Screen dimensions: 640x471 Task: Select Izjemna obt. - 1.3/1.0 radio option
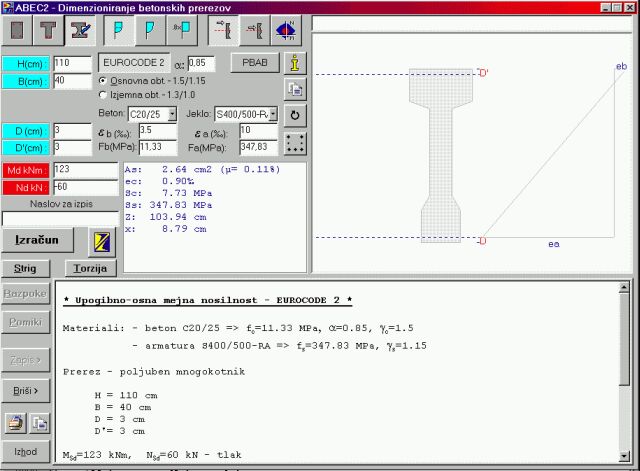(102, 94)
